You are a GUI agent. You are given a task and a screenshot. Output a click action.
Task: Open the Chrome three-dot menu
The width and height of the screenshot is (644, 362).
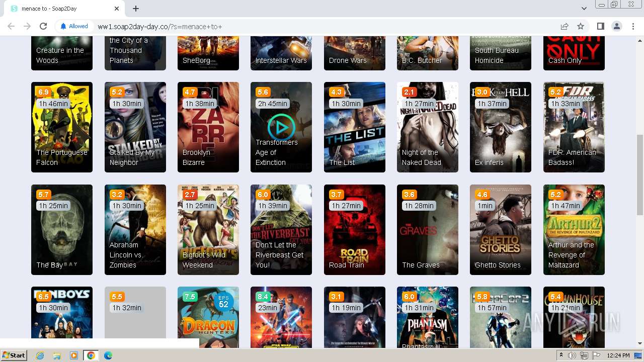[633, 26]
